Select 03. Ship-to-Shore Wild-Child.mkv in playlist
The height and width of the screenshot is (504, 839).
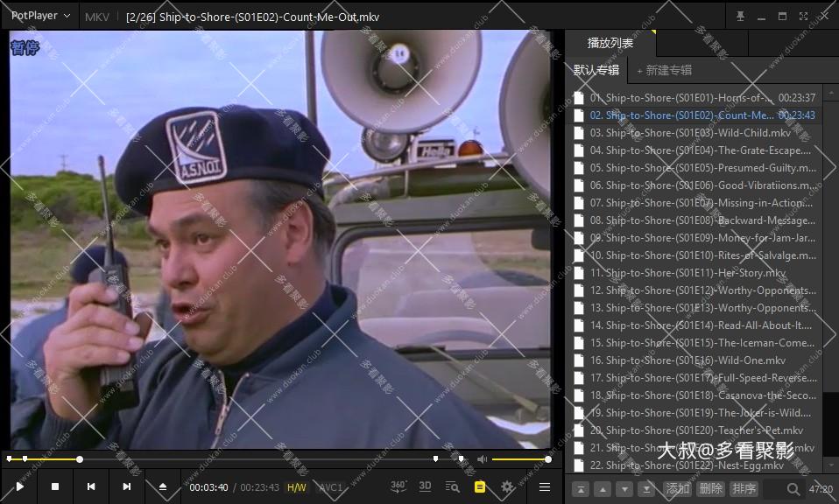(x=690, y=133)
